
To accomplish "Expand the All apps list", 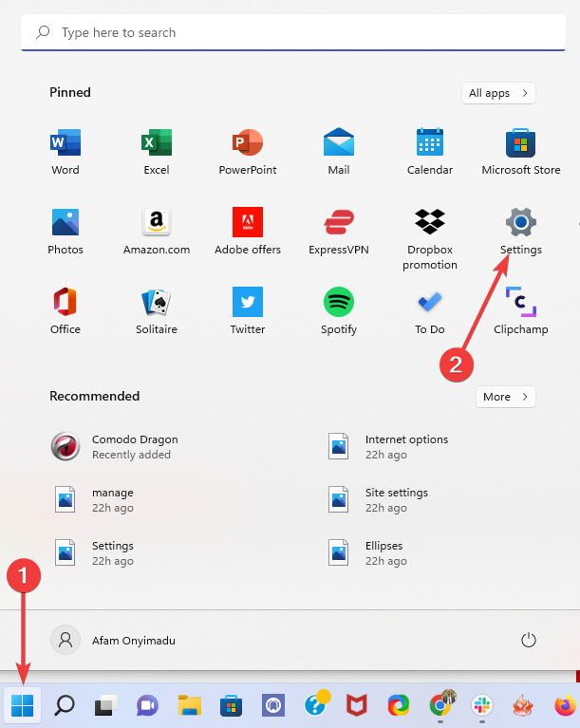I will tap(498, 93).
